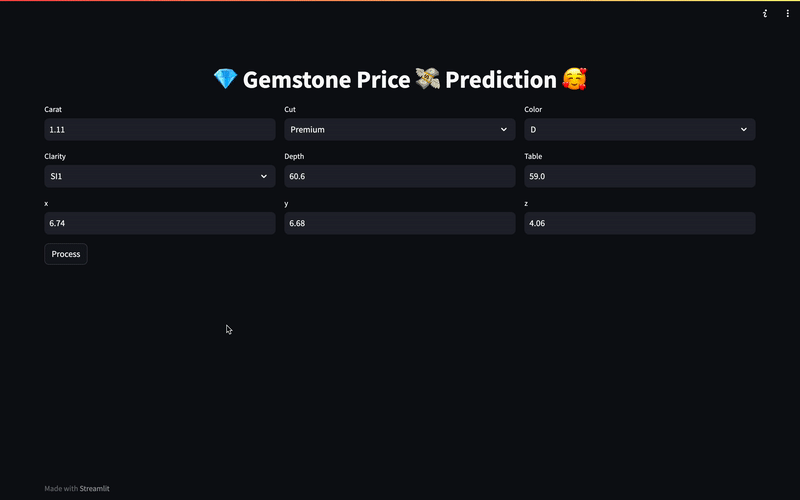The image size is (800, 500).
Task: Click the Process button
Action: point(66,254)
